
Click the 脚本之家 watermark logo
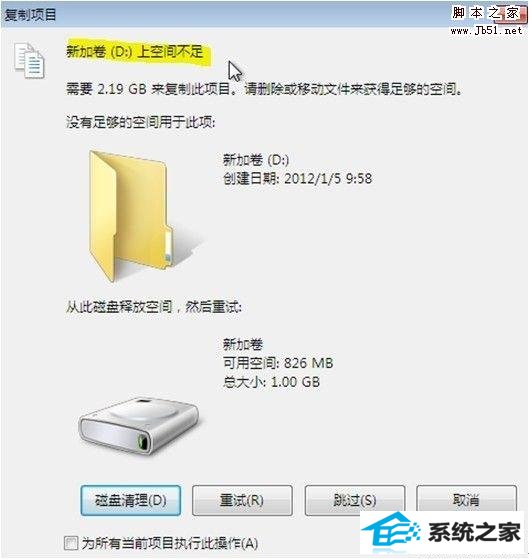pos(487,14)
